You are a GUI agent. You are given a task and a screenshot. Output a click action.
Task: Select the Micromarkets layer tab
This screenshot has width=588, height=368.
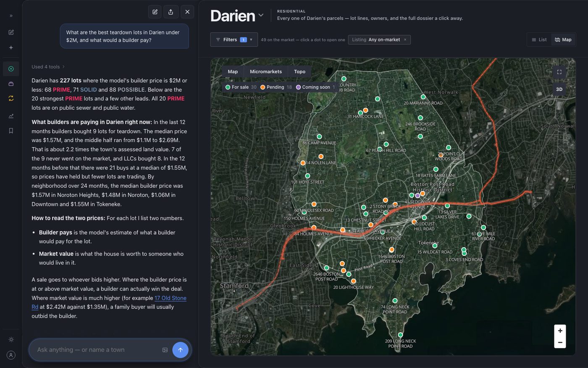click(x=266, y=71)
